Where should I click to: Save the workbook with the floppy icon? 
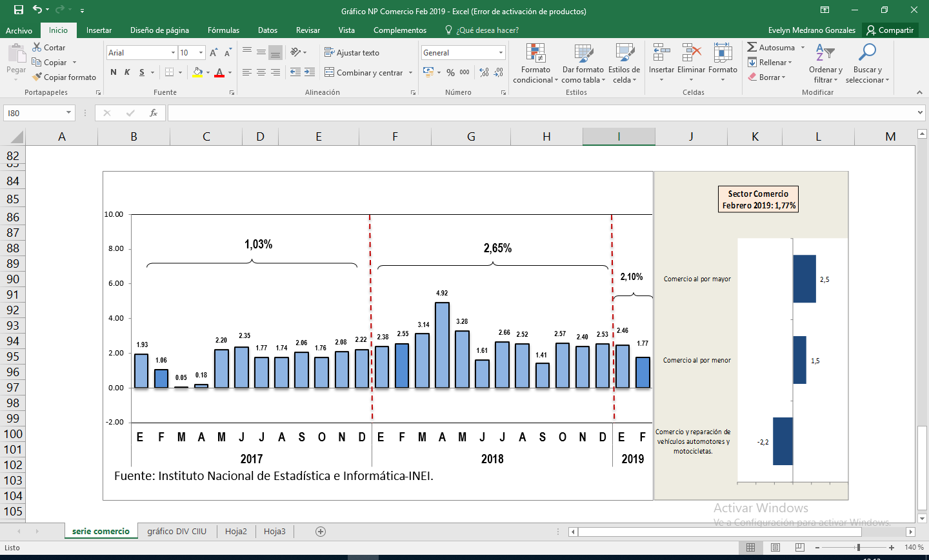[x=18, y=10]
